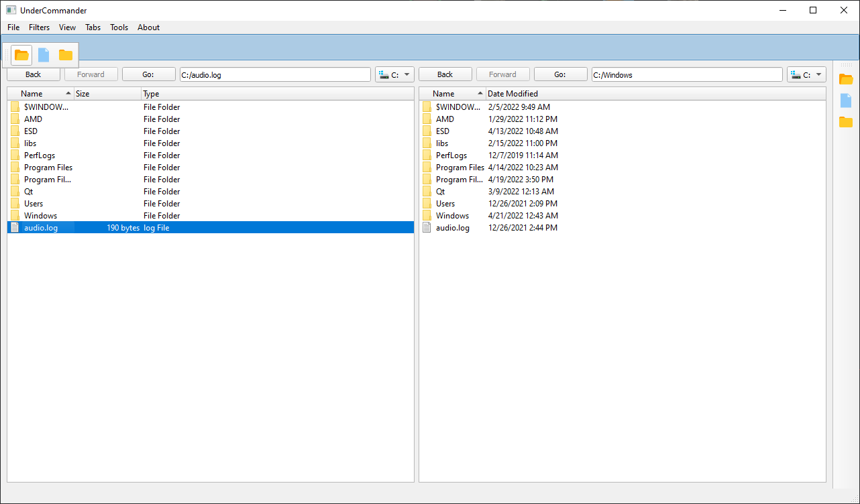Image resolution: width=860 pixels, height=504 pixels.
Task: Sort the right pane by Date Modified
Action: [513, 94]
